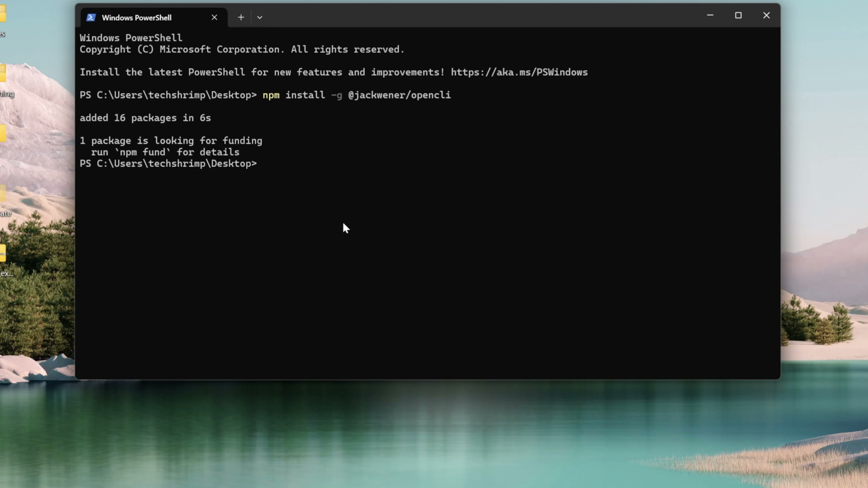Maximize the terminal window

pos(738,16)
